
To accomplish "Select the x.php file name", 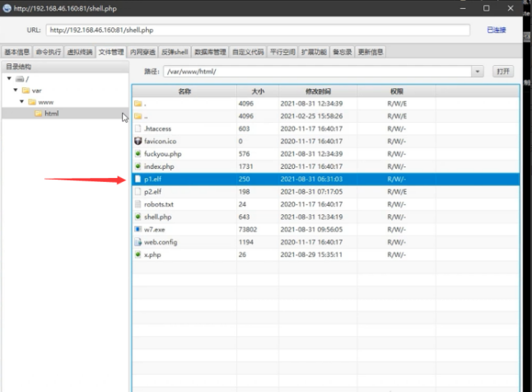I will 152,254.
